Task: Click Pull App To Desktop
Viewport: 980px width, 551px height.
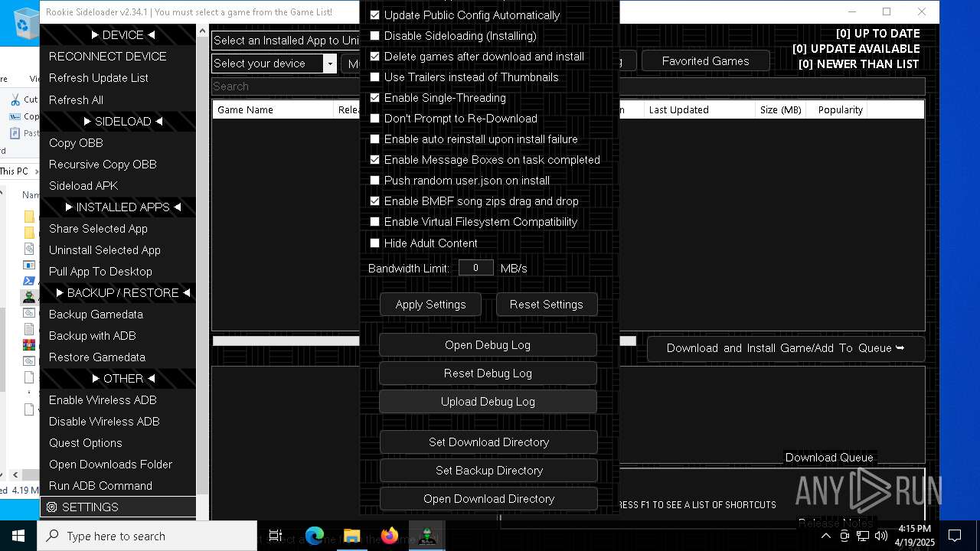Action: tap(118, 272)
